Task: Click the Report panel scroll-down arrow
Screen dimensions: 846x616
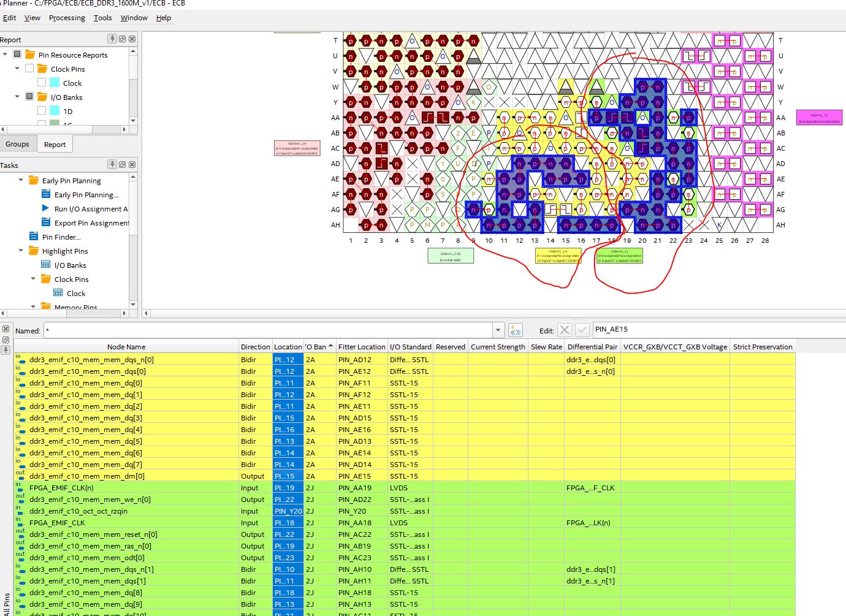Action: pos(133,120)
